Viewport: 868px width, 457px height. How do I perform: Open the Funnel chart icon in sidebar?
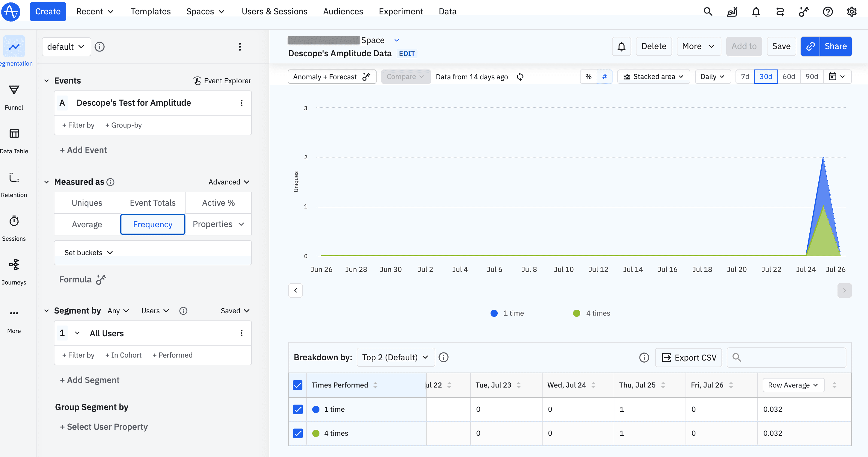14,90
